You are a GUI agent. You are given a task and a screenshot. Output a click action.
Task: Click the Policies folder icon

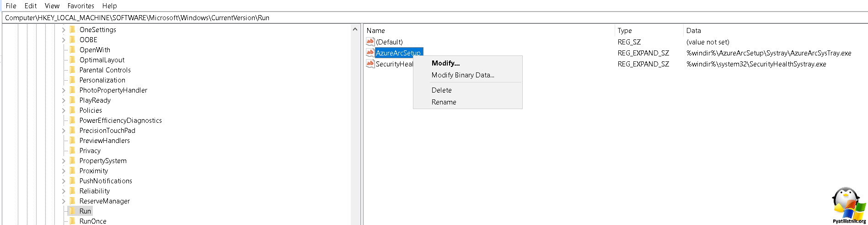coord(72,110)
